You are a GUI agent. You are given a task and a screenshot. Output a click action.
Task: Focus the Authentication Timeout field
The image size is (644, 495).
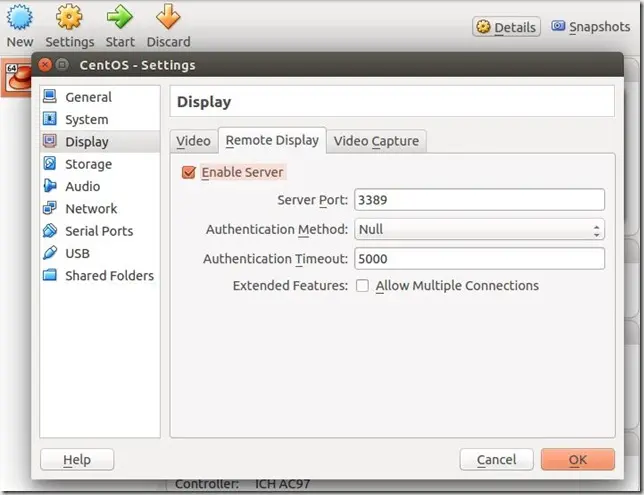[x=479, y=259]
